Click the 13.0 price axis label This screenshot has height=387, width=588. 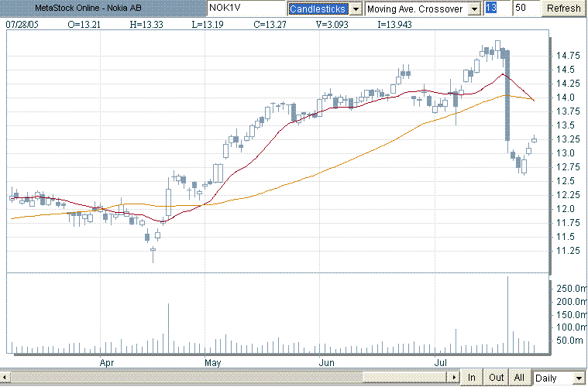click(x=565, y=153)
